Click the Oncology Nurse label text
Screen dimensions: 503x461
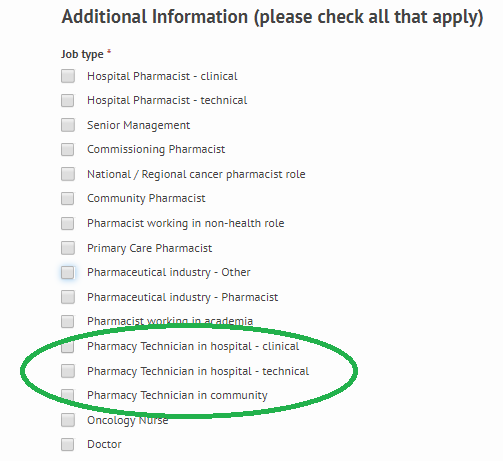[128, 421]
